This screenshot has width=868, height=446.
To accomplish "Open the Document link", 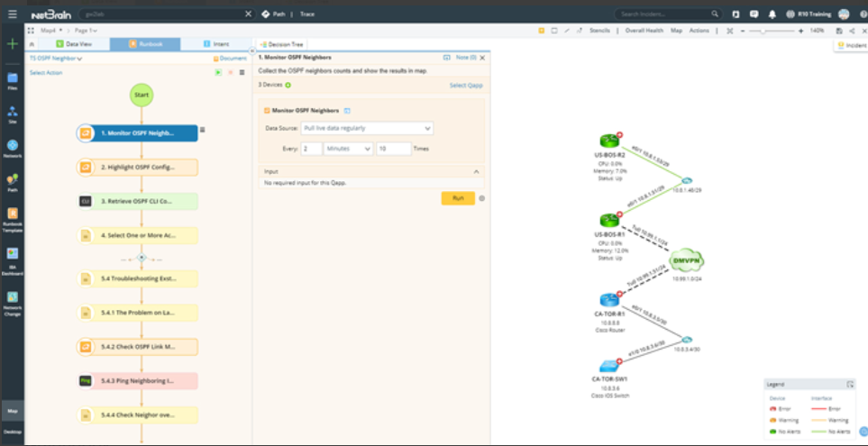I will [x=230, y=58].
